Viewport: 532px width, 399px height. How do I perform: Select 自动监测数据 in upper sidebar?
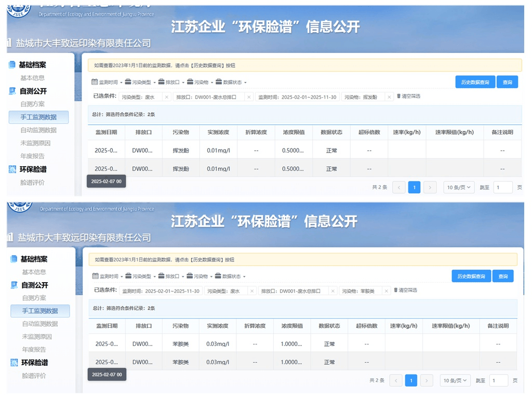coord(38,130)
